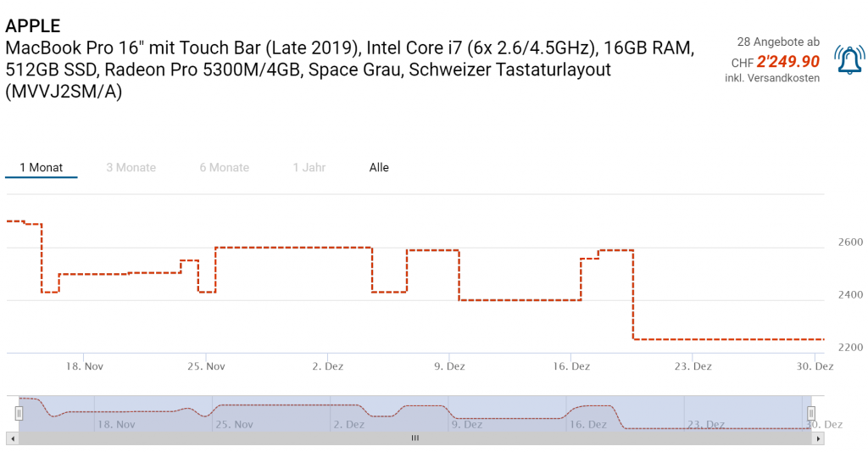
Task: Click the 2200 y-axis value
Action: coord(850,348)
